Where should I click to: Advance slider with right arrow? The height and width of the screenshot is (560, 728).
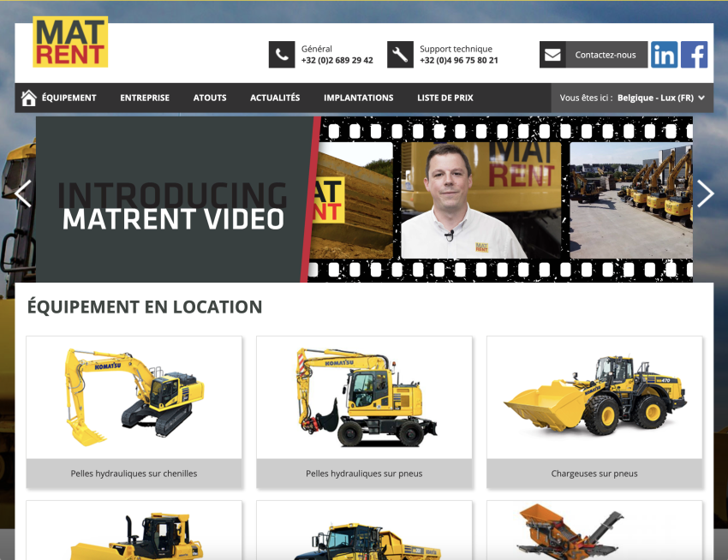704,194
